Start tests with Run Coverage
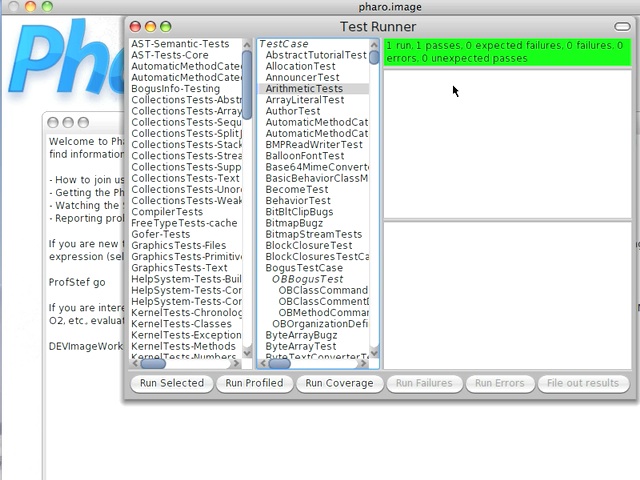Screen dimensions: 640x480 pos(339,383)
